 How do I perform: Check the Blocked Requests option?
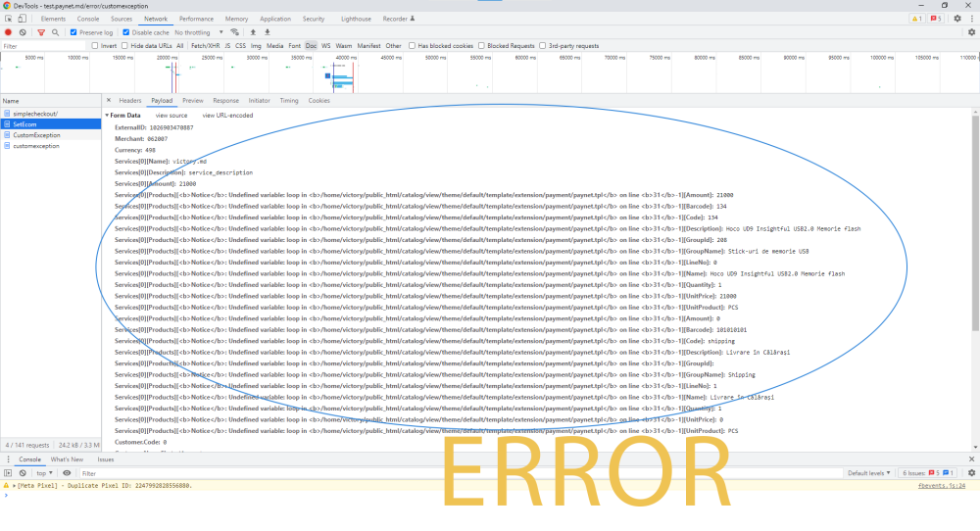point(481,46)
